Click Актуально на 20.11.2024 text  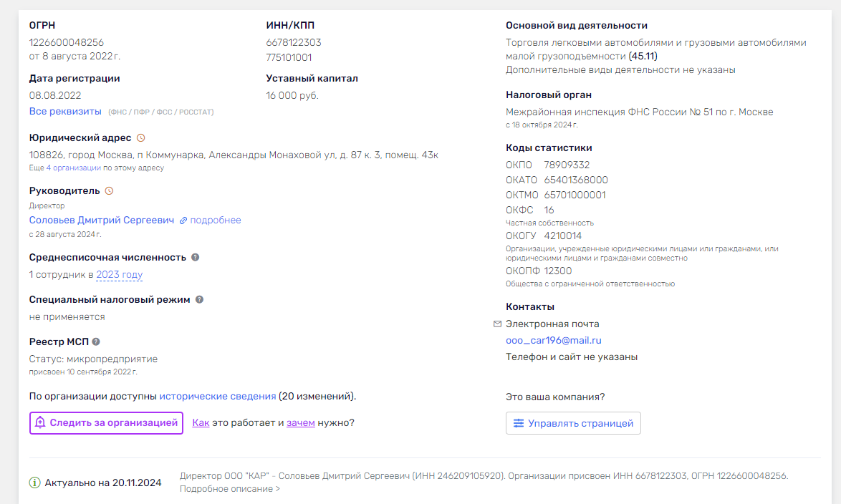[x=103, y=483]
